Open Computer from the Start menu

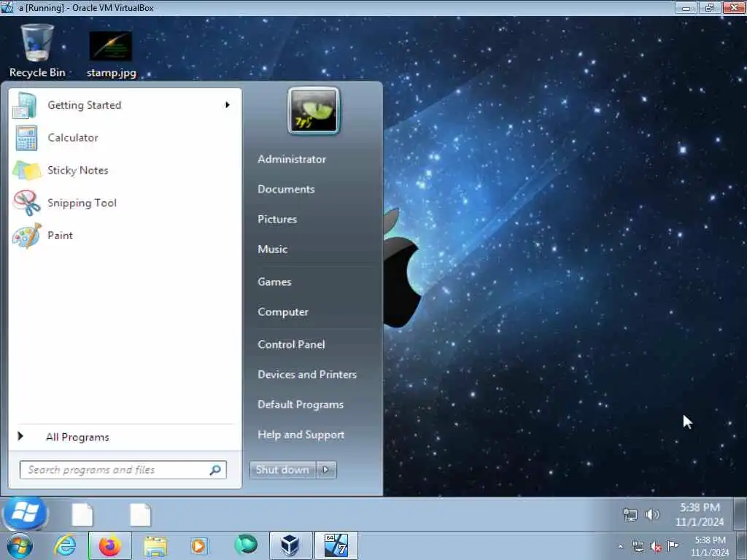(283, 312)
